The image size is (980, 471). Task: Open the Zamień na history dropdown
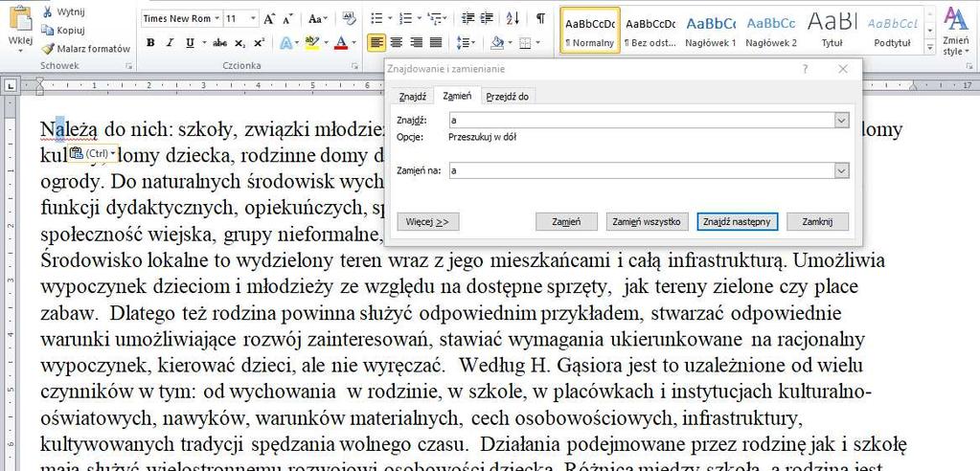[841, 169]
